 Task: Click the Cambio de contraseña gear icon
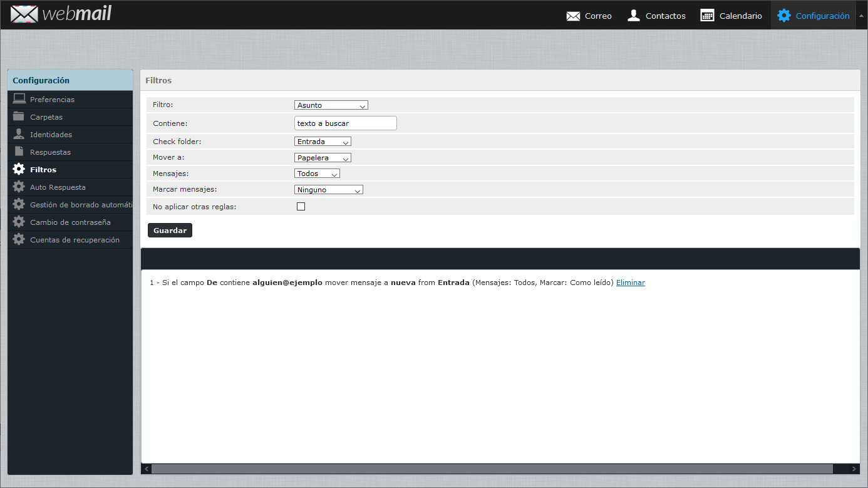tap(19, 222)
